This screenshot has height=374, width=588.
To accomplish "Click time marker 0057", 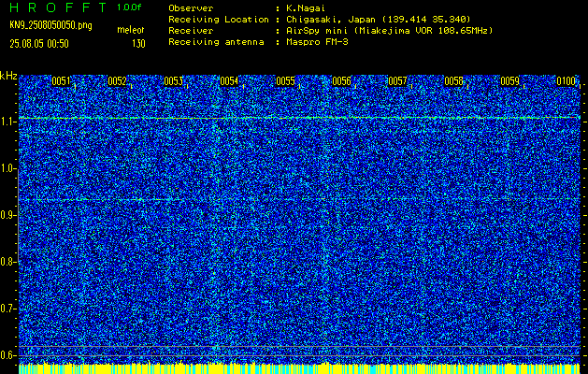I will (397, 81).
